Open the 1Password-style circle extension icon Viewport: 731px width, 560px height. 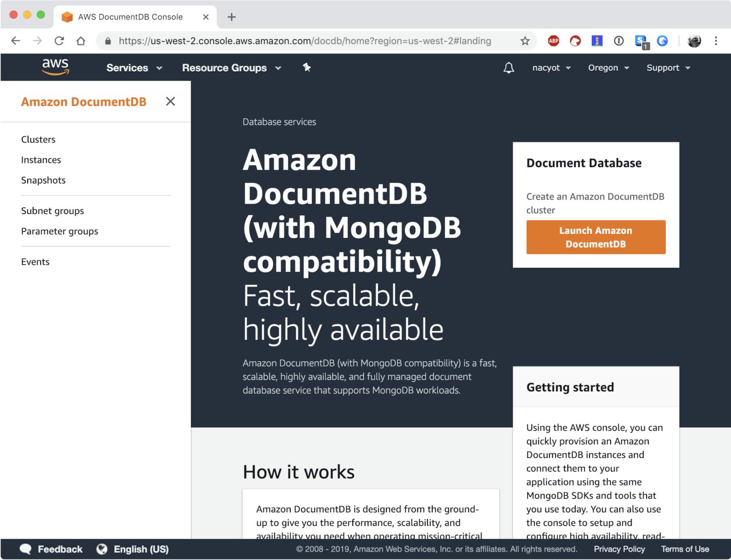pyautogui.click(x=619, y=41)
